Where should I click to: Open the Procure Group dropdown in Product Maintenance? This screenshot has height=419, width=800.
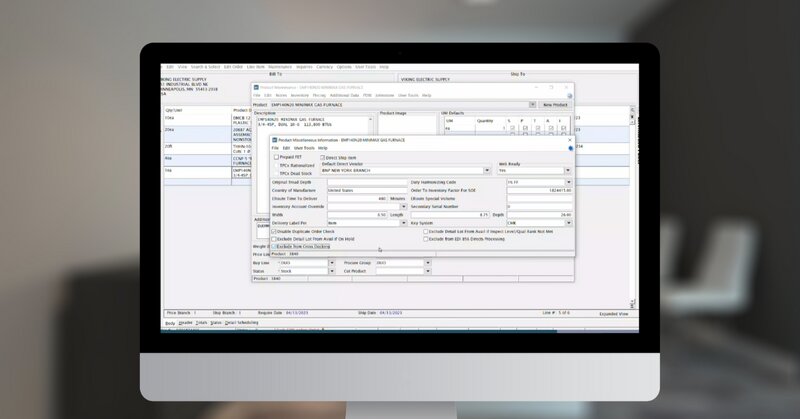428,263
